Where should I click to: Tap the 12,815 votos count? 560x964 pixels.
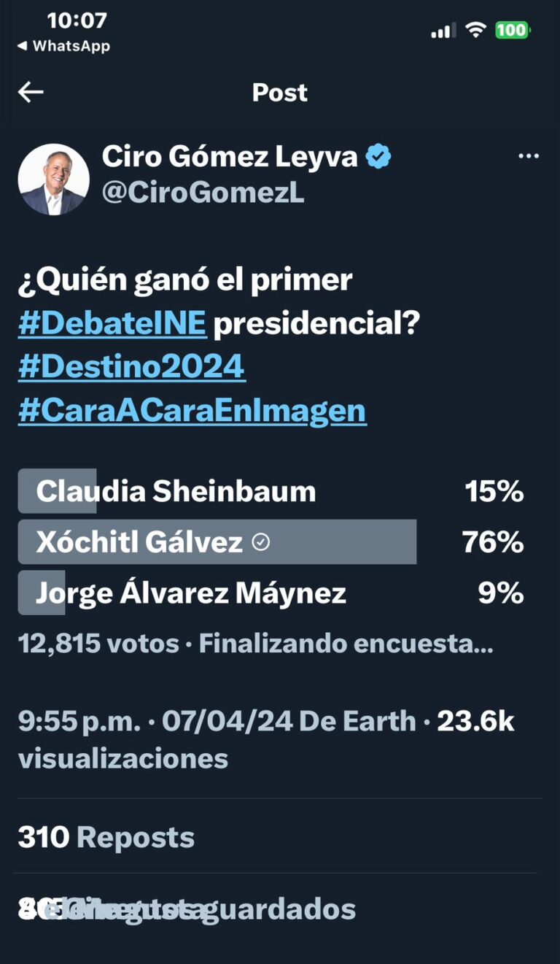(98, 644)
